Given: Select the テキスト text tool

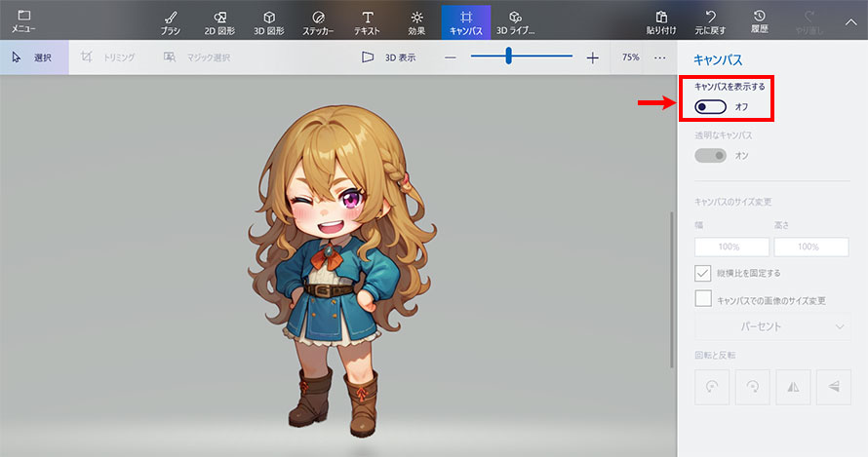Looking at the screenshot, I should pyautogui.click(x=367, y=22).
